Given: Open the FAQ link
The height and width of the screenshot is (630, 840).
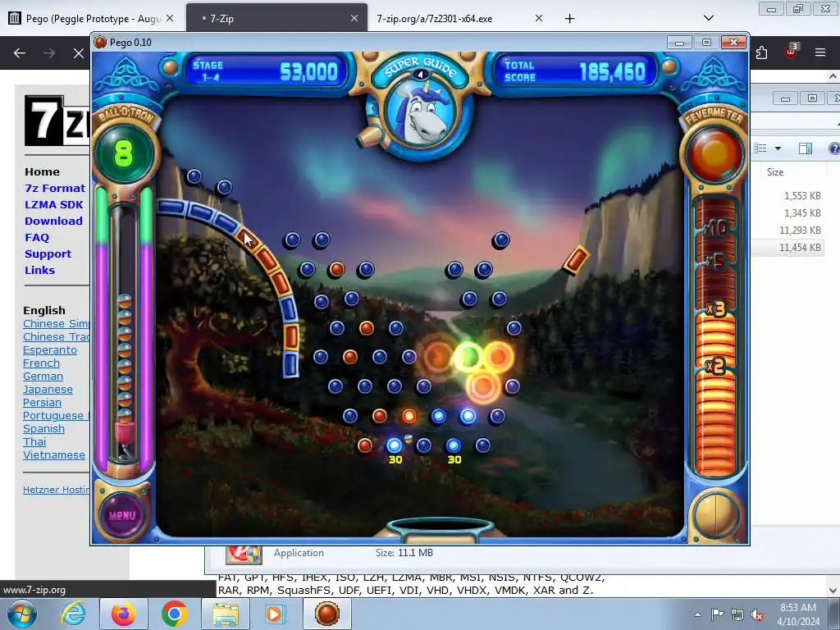Looking at the screenshot, I should coord(37,237).
